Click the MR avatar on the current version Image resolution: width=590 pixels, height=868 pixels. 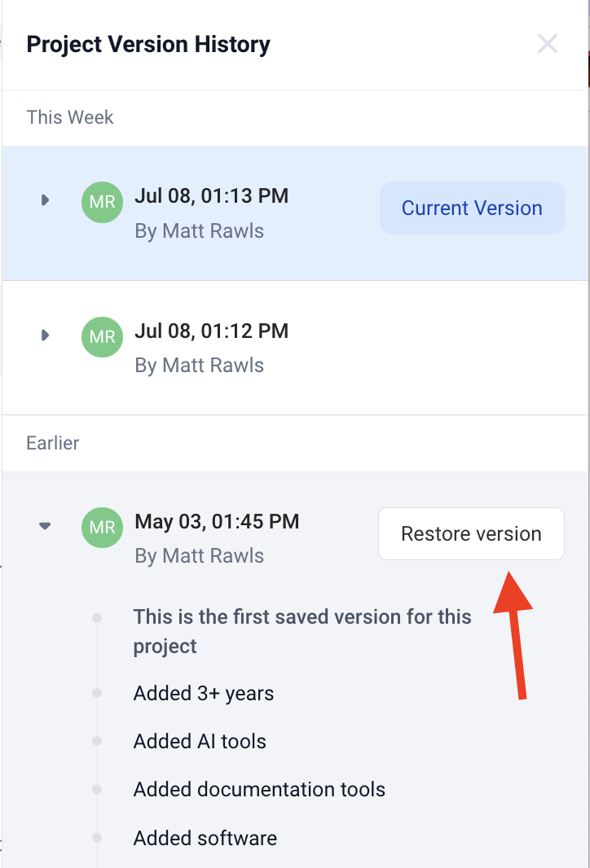102,202
